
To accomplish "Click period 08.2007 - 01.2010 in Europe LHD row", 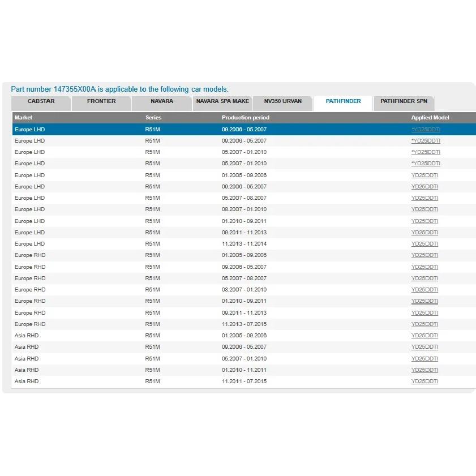I will (x=244, y=209).
